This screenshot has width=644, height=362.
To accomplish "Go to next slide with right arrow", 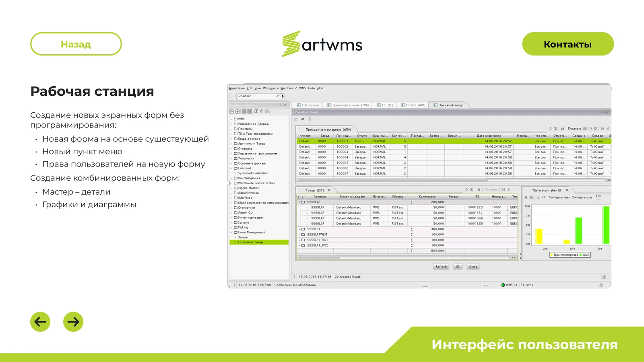I will pyautogui.click(x=73, y=322).
